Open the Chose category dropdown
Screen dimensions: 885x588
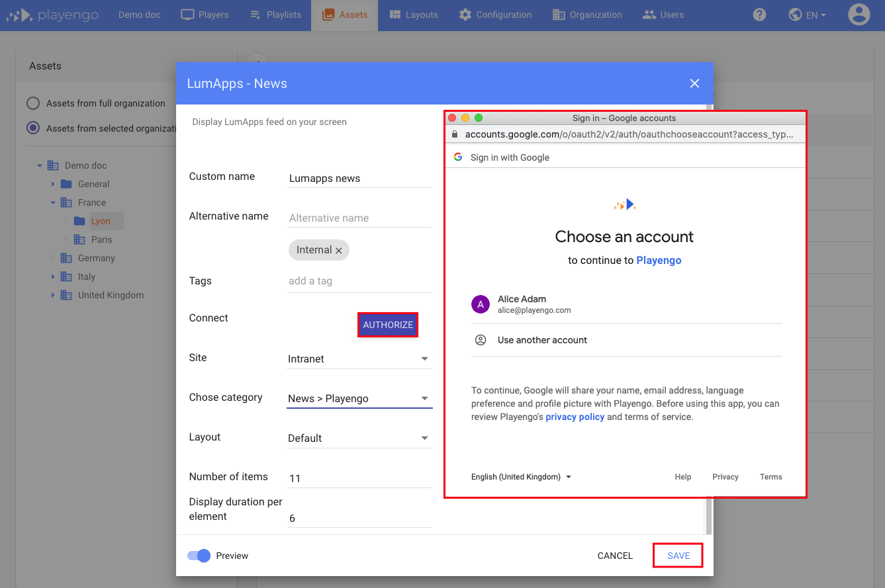(360, 399)
